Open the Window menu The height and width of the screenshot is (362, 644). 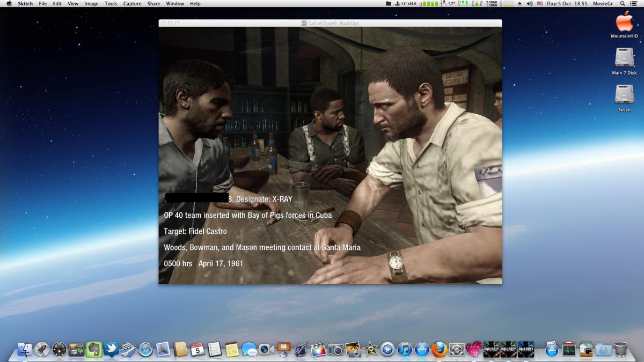[175, 3]
